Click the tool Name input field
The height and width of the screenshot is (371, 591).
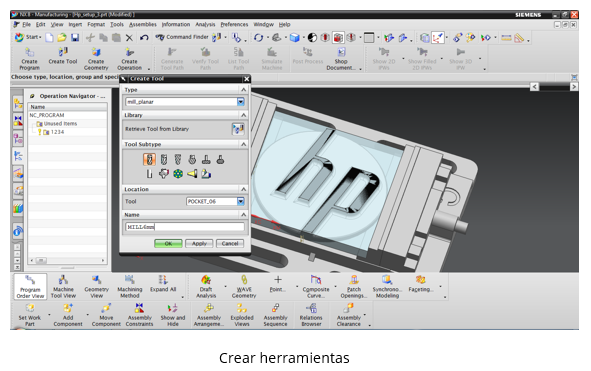coord(185,227)
